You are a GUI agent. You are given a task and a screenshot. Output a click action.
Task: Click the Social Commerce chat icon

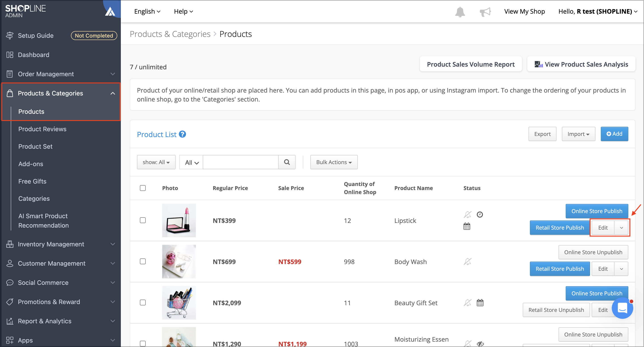(x=10, y=283)
